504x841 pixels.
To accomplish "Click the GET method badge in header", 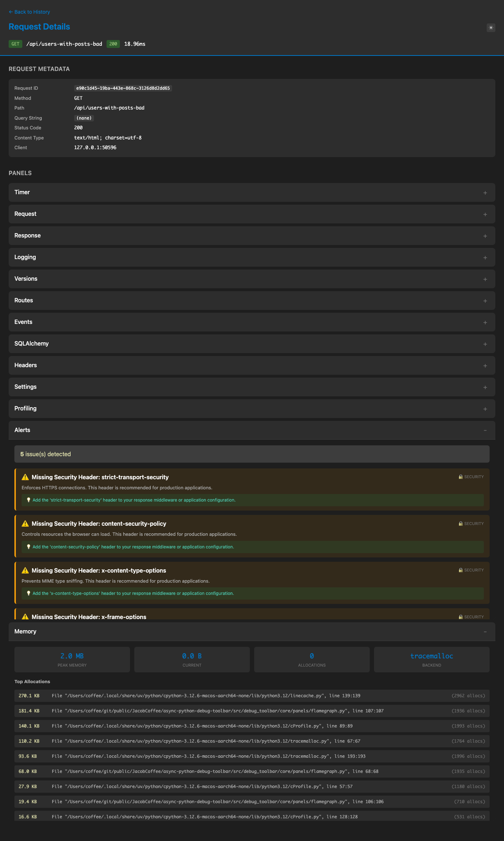I will [15, 44].
